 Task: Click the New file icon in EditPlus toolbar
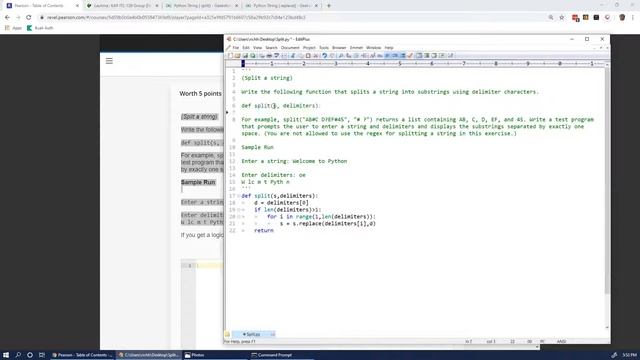click(x=230, y=56)
